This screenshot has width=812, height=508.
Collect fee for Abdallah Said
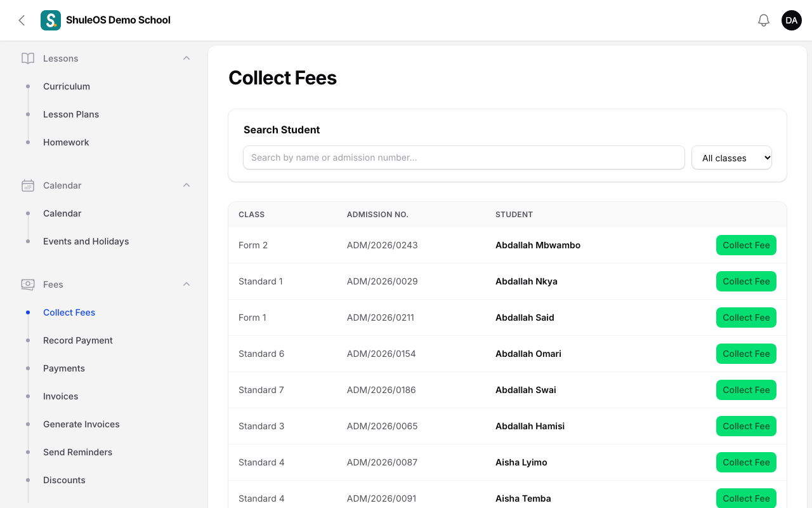(746, 317)
